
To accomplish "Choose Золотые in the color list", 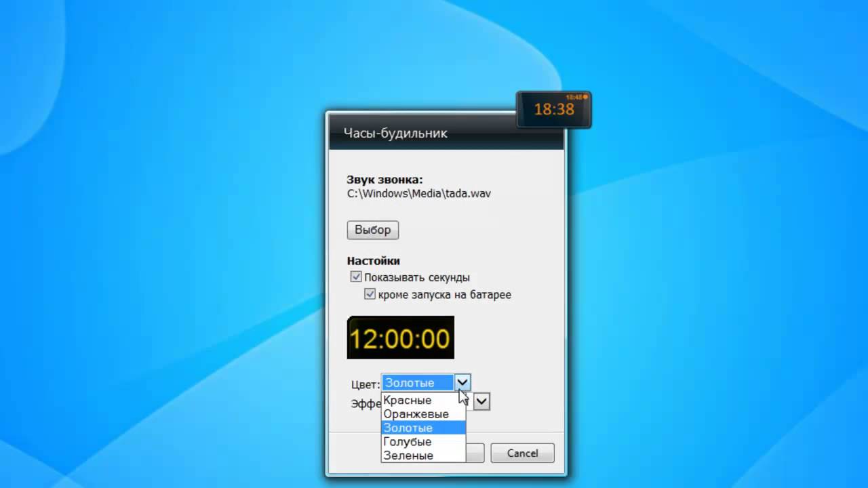I will [424, 428].
